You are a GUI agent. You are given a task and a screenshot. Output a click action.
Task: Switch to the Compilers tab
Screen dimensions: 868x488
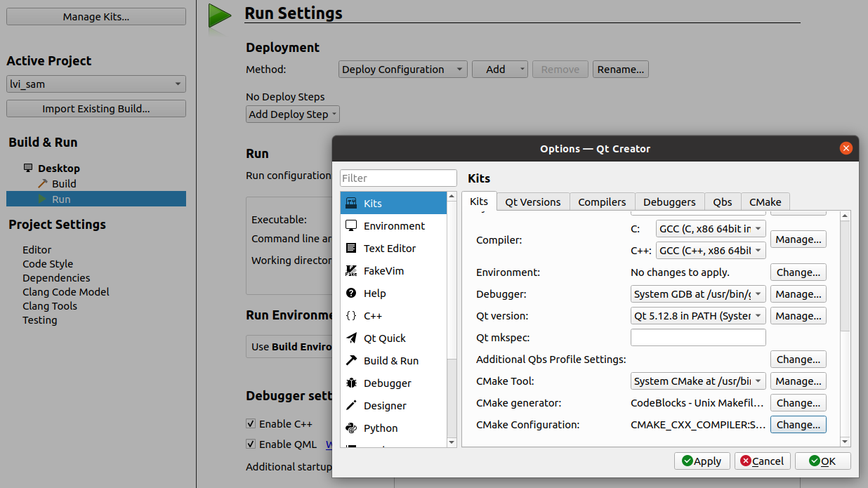point(602,202)
